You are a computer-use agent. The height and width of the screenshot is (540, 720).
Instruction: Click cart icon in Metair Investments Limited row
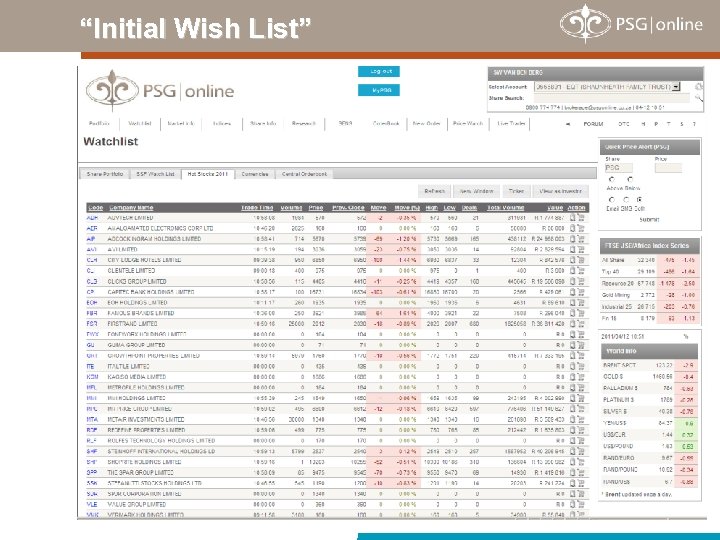(x=581, y=419)
